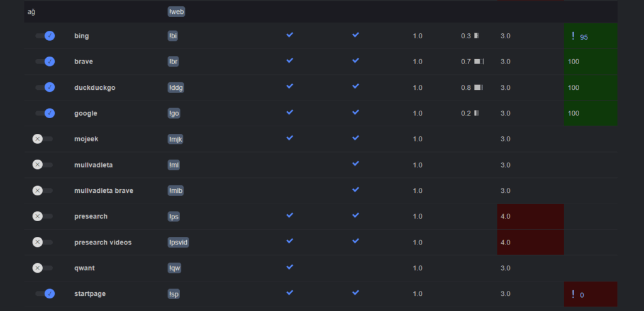Enable the qwant engine toggle
The width and height of the screenshot is (644, 311).
coord(42,268)
